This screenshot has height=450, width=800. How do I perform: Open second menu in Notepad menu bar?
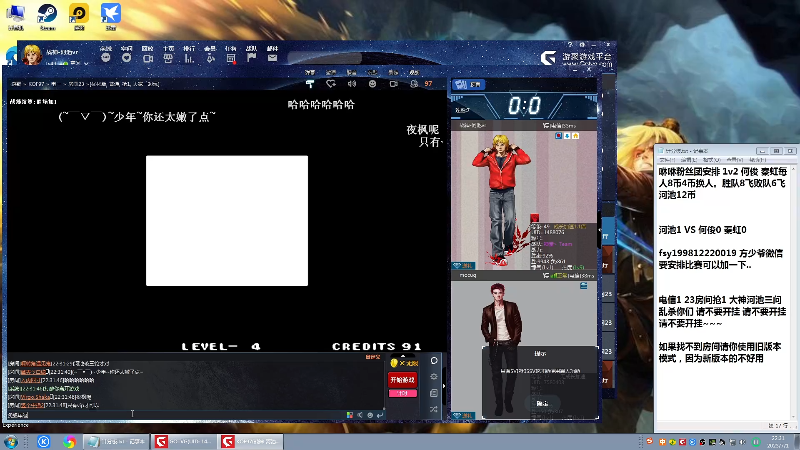point(687,160)
